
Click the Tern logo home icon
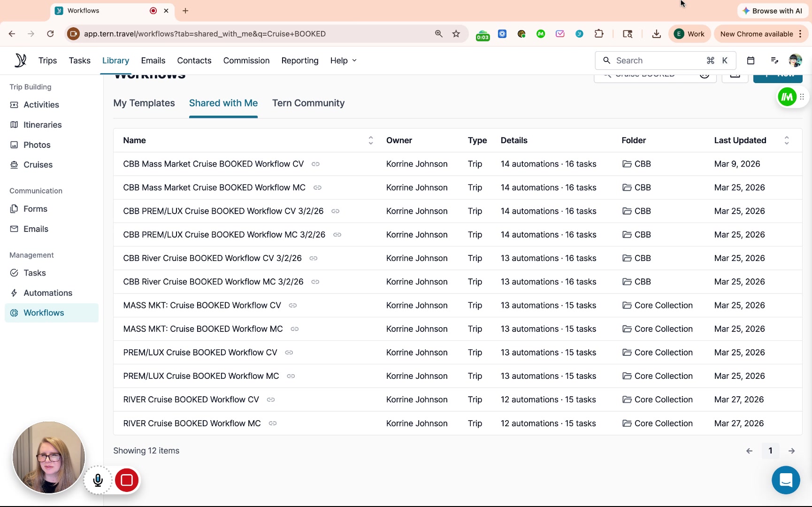[20, 61]
